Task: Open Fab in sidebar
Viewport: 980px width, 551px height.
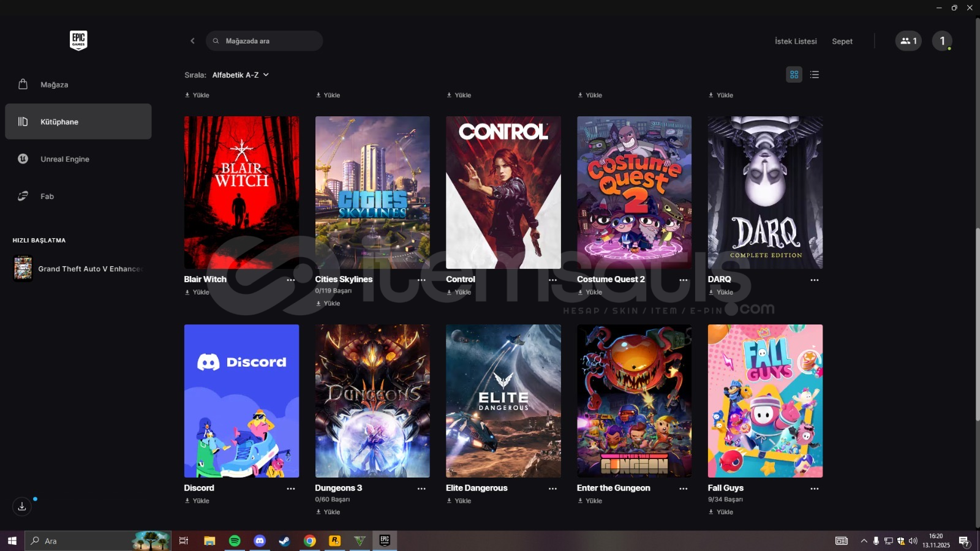Action: (x=78, y=196)
